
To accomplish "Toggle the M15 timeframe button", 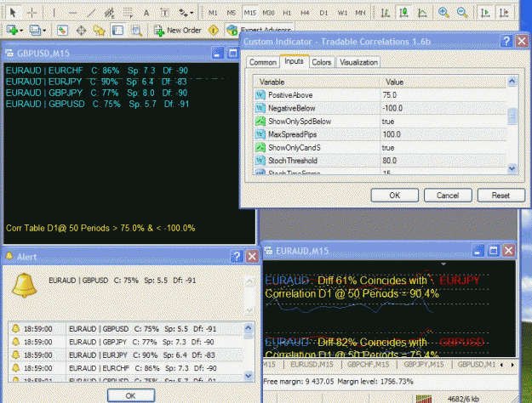I will tap(249, 13).
